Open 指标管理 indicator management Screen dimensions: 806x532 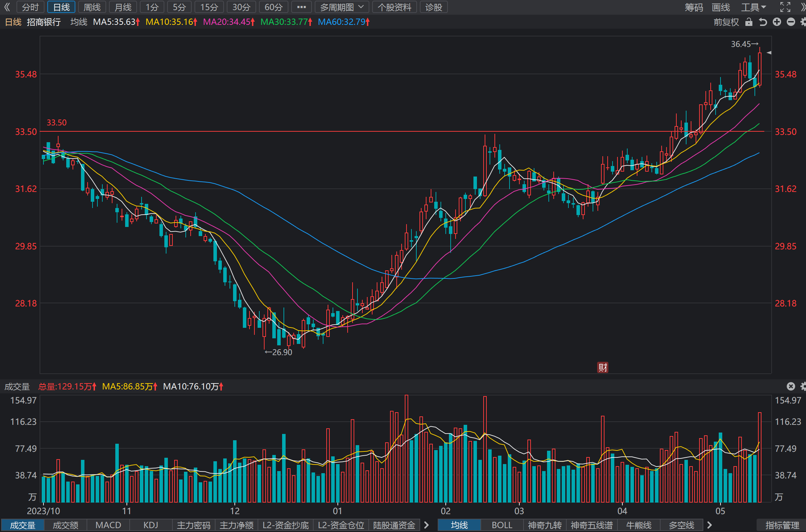pos(782,525)
